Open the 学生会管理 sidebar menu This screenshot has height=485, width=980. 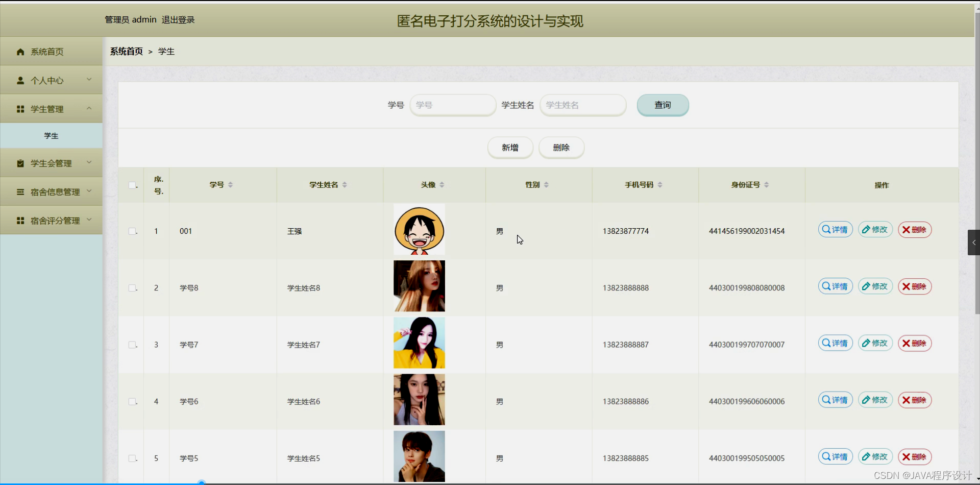(x=51, y=163)
